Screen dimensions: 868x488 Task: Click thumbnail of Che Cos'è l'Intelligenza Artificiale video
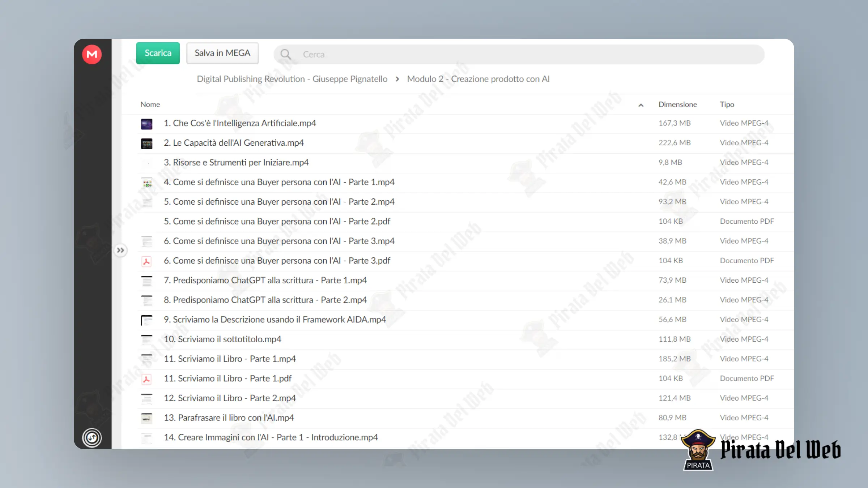[x=146, y=124]
